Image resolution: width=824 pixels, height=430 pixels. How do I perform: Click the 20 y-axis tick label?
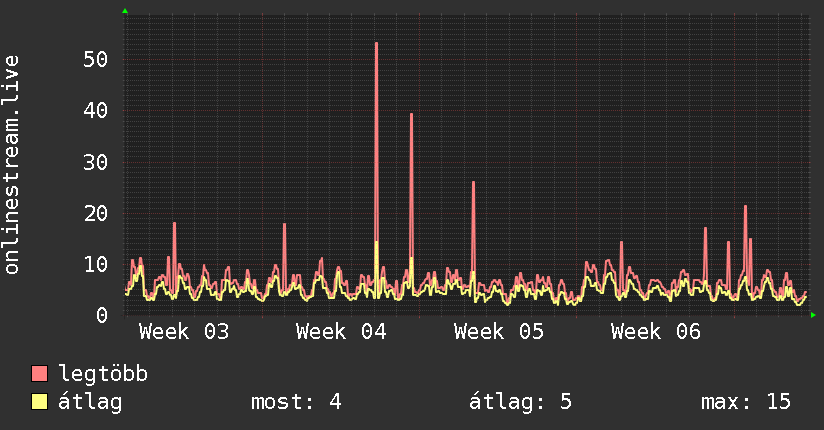click(96, 213)
